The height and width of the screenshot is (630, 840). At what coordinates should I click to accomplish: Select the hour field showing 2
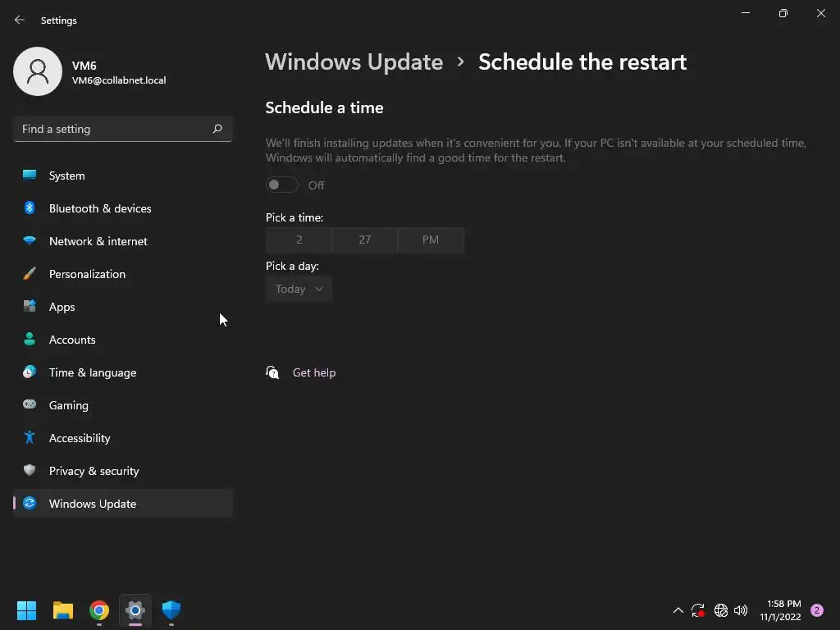299,240
